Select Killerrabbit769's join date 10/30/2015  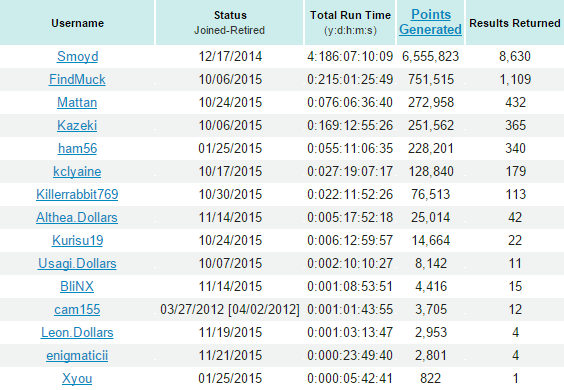click(230, 195)
